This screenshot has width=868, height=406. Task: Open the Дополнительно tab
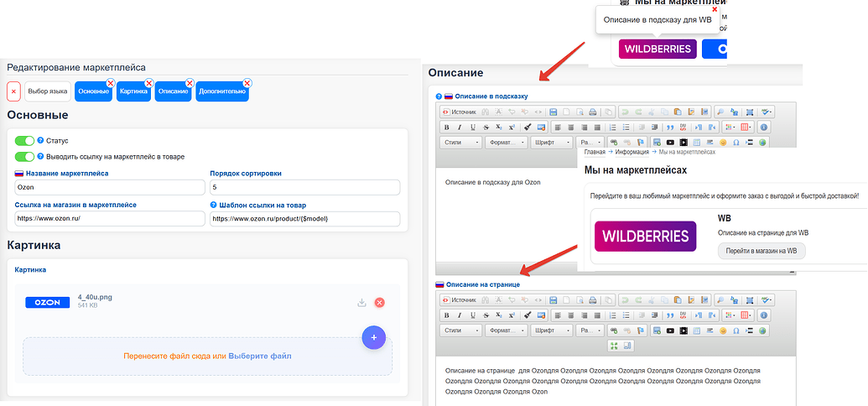point(221,91)
